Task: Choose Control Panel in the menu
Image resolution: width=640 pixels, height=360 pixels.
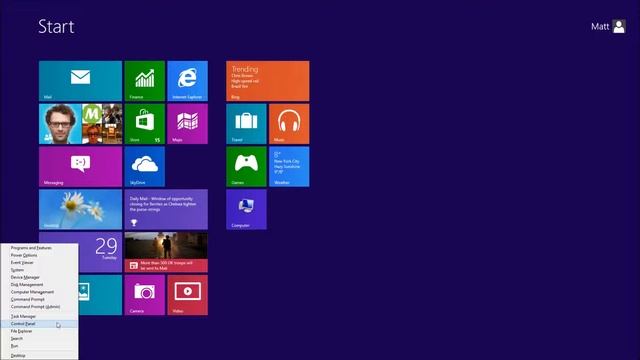Action: 39,324
